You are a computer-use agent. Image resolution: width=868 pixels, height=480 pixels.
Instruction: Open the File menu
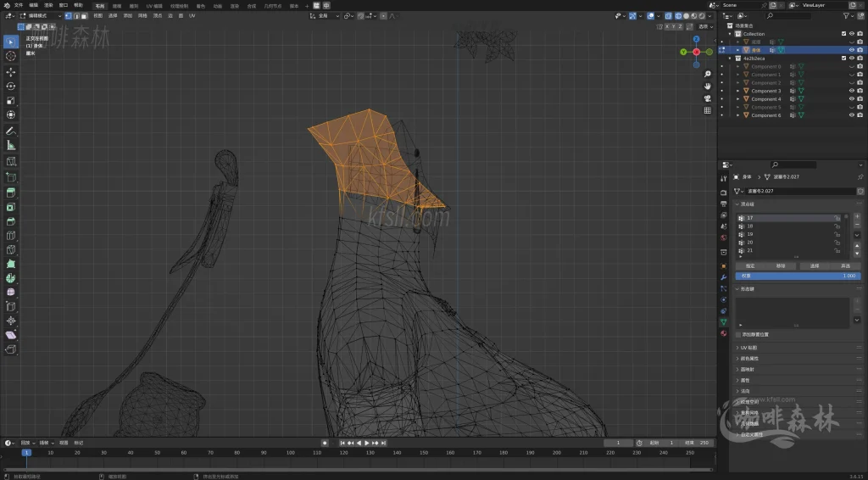click(19, 5)
